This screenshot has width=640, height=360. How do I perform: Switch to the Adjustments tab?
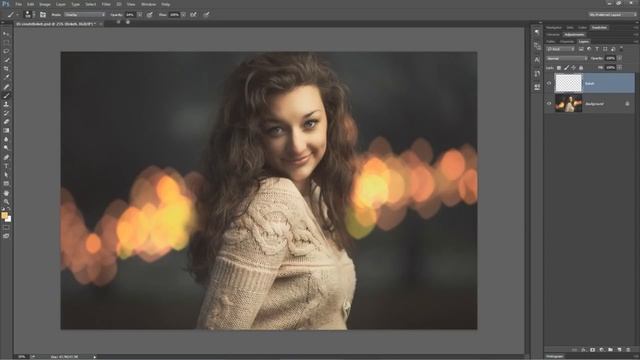coord(574,34)
